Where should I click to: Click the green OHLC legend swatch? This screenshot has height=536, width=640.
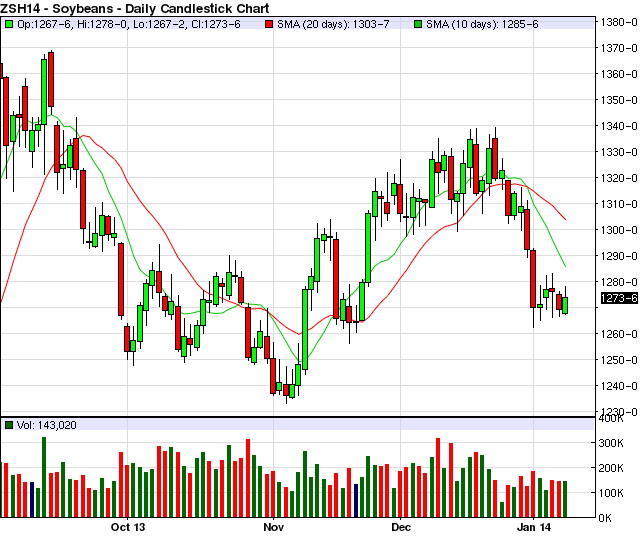pyautogui.click(x=9, y=24)
